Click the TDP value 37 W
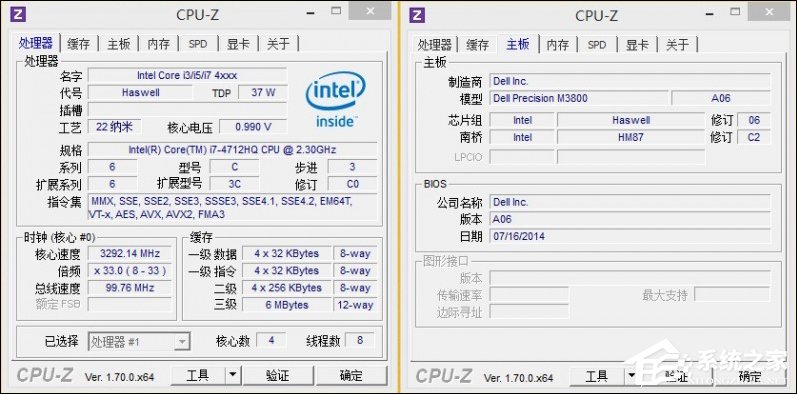Screen dimensions: 797x394 [x=263, y=93]
